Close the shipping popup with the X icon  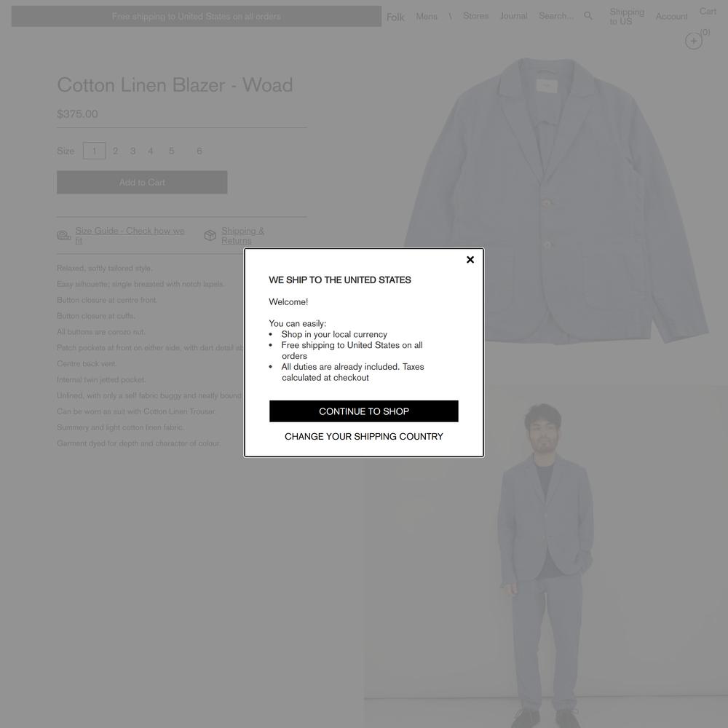coord(470,260)
